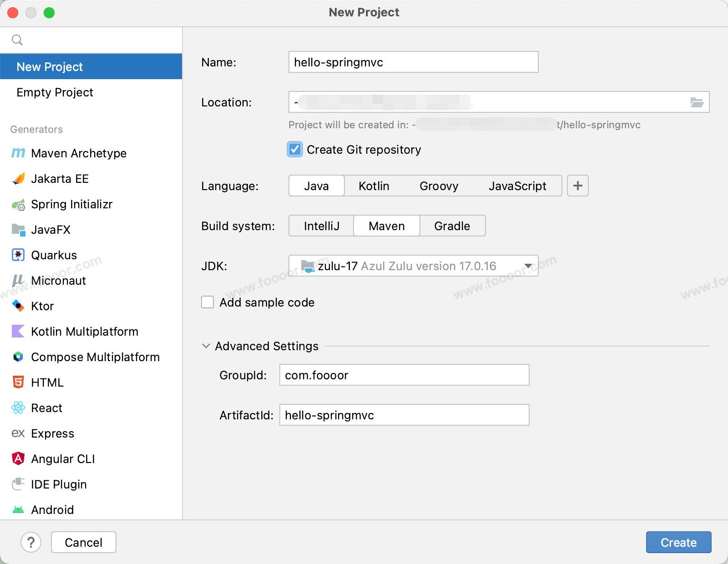
Task: Click the Quarkus generator icon
Action: 18,255
